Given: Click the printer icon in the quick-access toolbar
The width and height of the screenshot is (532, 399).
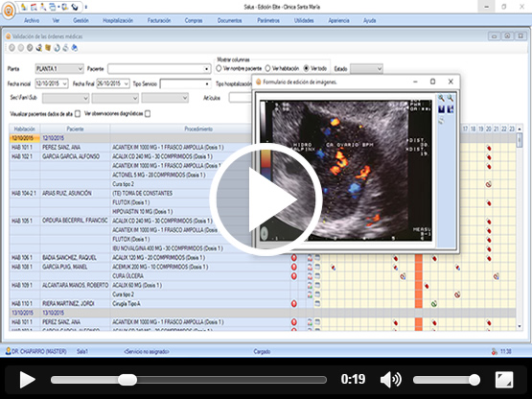Looking at the screenshot, I should (53, 7).
